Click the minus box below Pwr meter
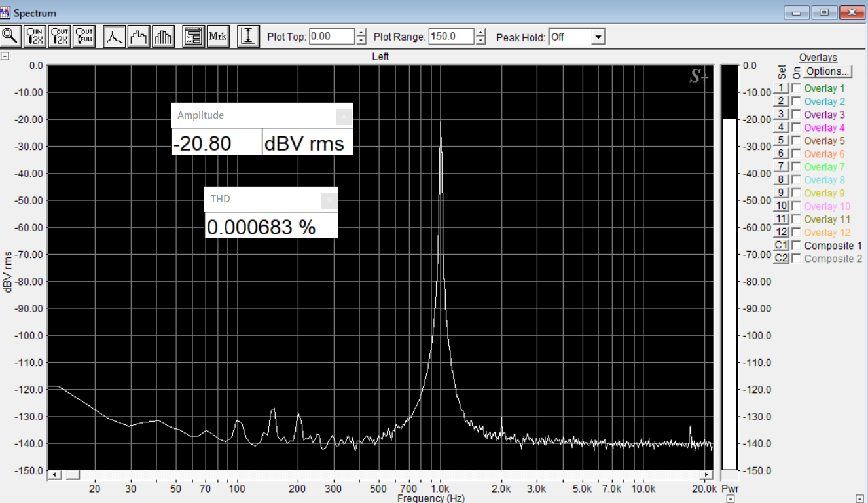 [731, 498]
